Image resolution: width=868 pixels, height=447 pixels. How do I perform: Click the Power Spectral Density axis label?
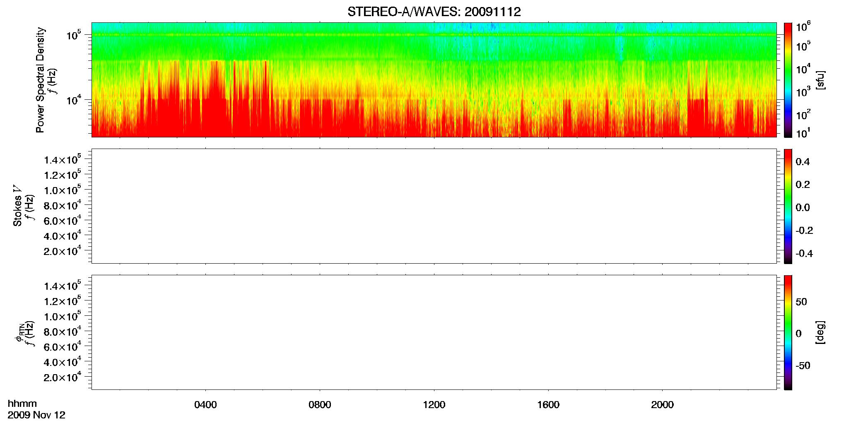tap(40, 80)
